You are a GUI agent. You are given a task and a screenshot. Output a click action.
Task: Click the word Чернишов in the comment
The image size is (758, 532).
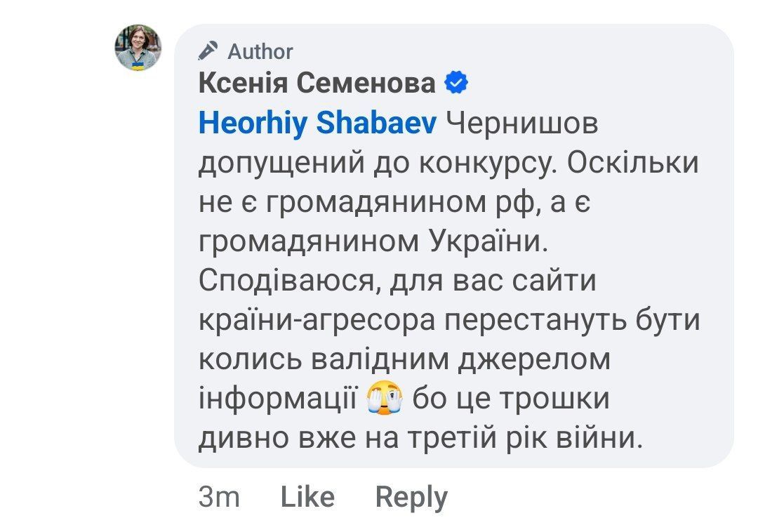pyautogui.click(x=522, y=124)
